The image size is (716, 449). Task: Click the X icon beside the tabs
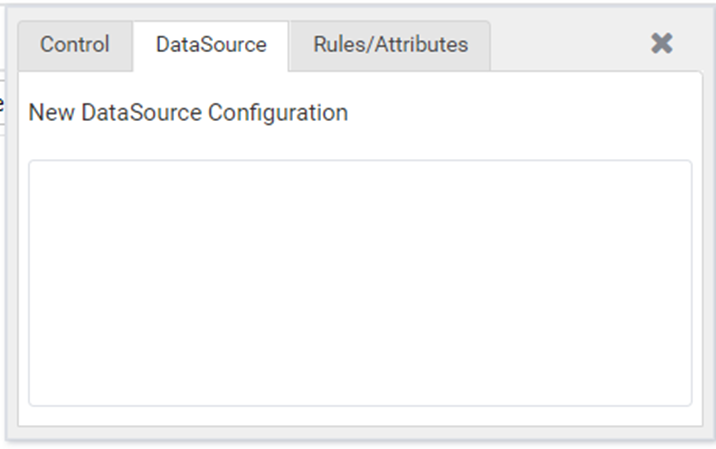(662, 43)
